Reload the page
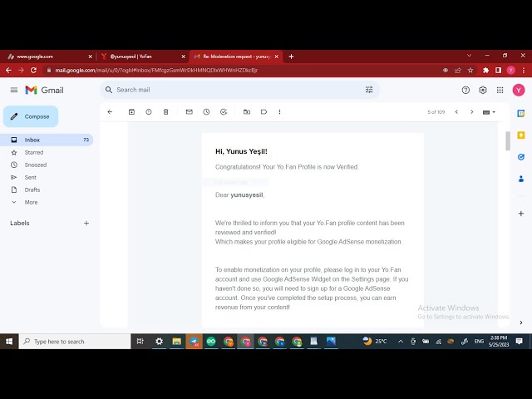This screenshot has width=532, height=399. coord(33,70)
